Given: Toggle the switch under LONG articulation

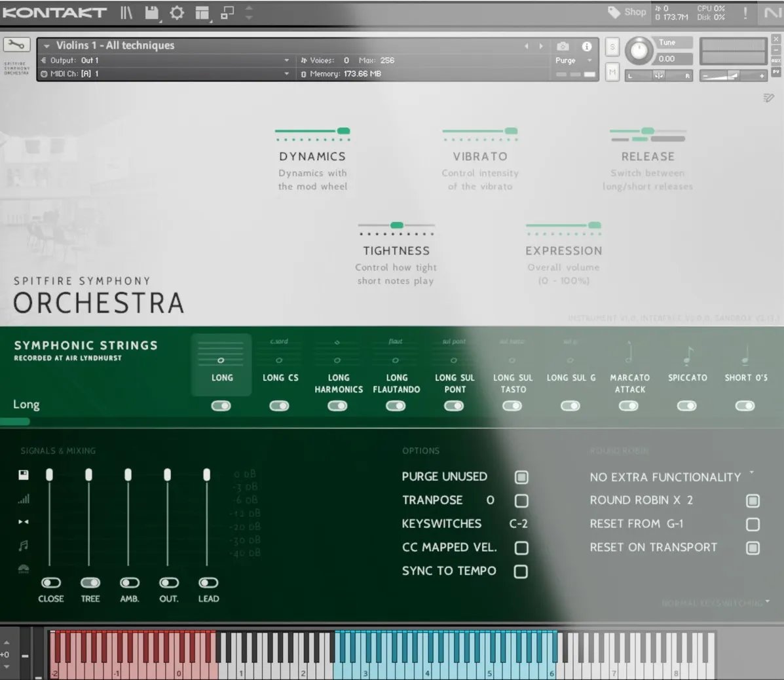Looking at the screenshot, I should tap(221, 406).
